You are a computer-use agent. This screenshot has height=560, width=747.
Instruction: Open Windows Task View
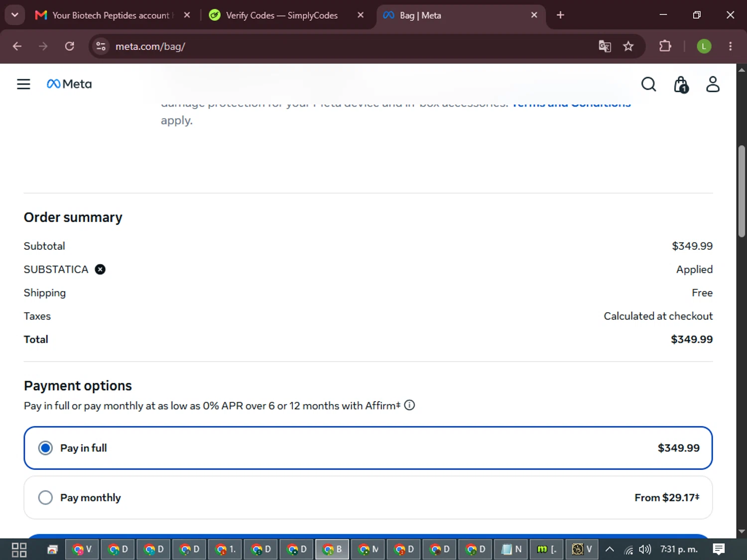(19, 550)
